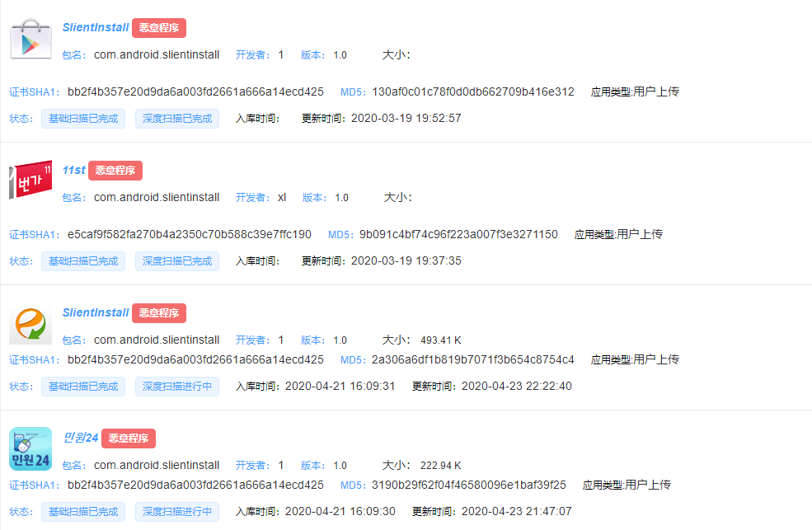Select MD5 2a306a6df1b819b7071f3b654c8754c4
This screenshot has height=530, width=812.
473,359
